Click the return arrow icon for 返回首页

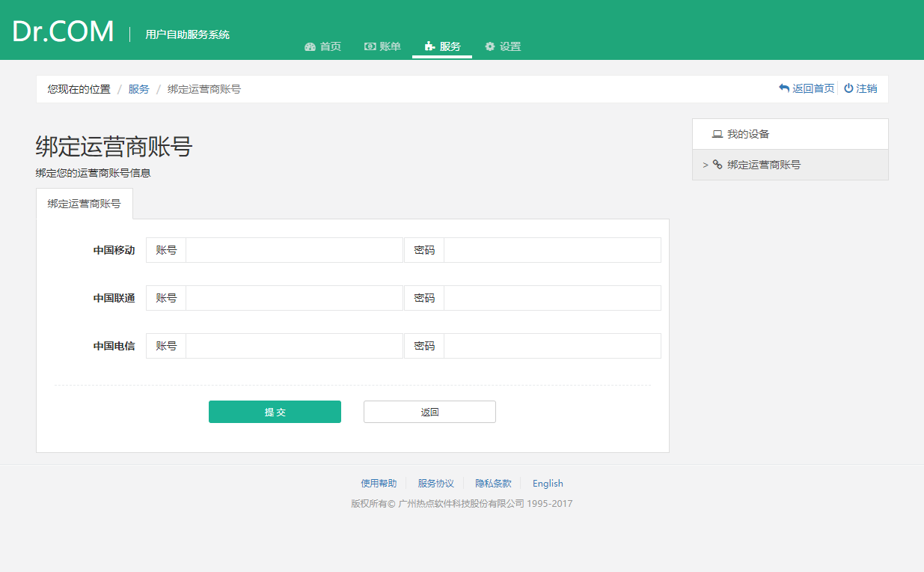click(x=784, y=88)
